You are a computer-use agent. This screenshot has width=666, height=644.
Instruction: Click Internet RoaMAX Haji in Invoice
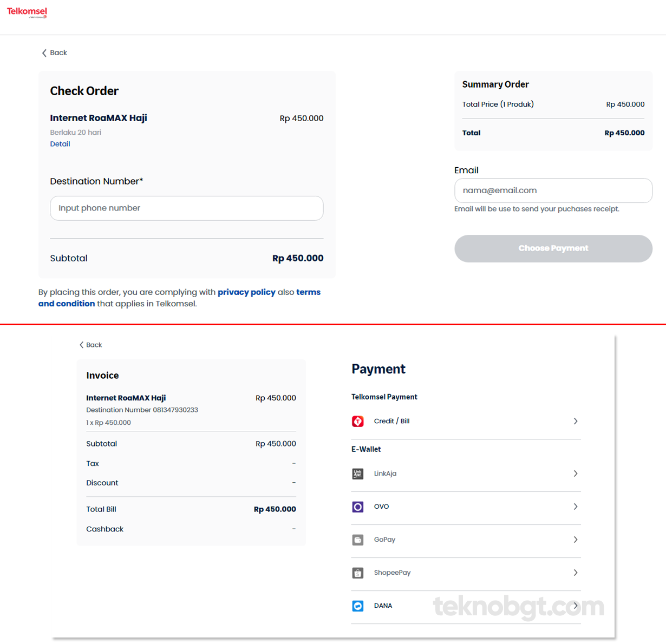click(x=126, y=398)
